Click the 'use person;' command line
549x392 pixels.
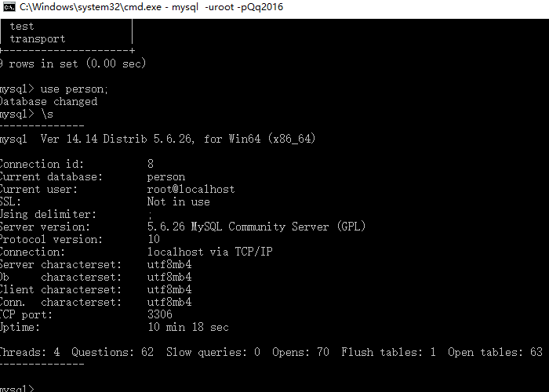[54, 89]
